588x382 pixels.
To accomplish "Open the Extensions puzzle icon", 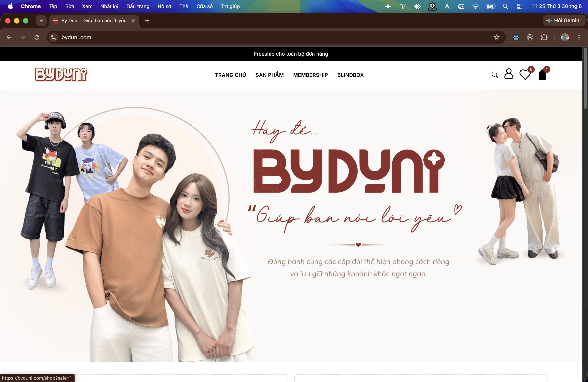I will pos(544,37).
